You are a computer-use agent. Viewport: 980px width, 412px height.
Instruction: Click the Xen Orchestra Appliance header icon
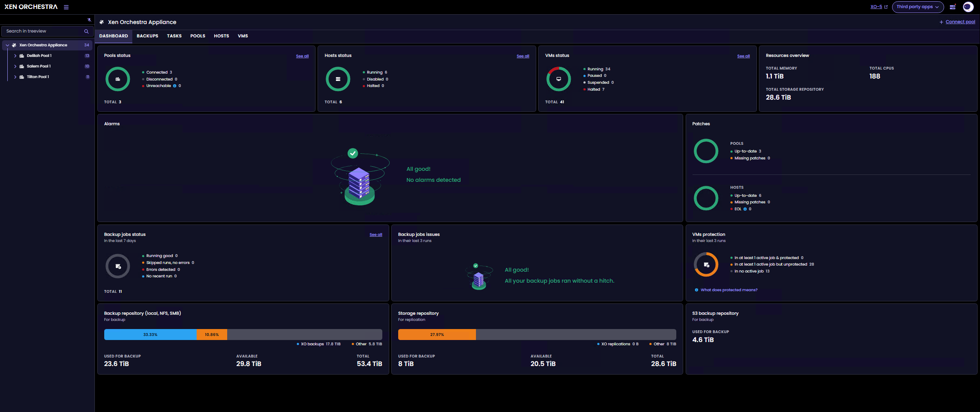pos(102,22)
